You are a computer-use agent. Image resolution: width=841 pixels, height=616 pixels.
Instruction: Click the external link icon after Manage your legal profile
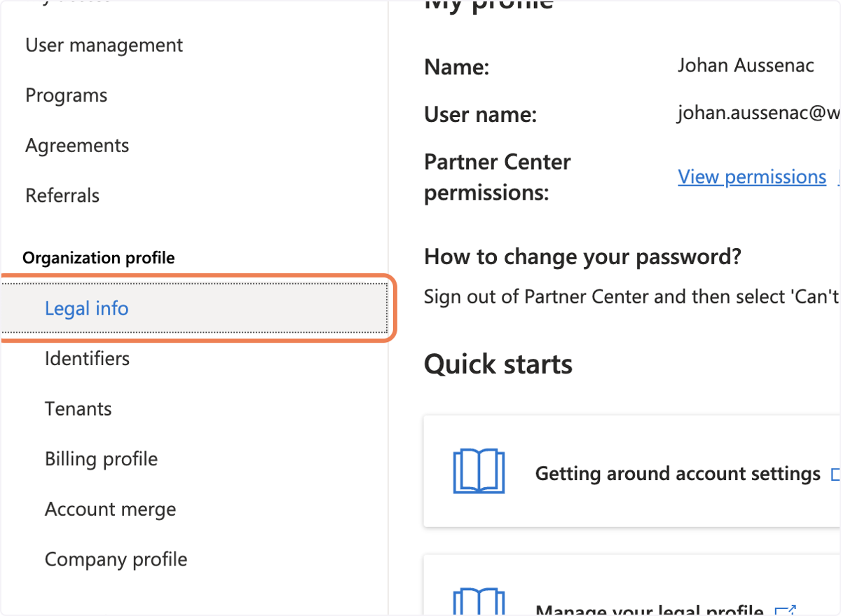coord(786,610)
